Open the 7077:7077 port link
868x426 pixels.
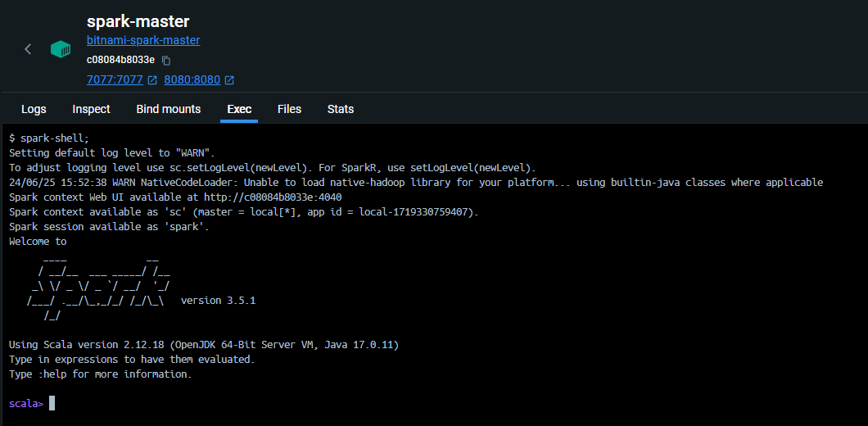(x=115, y=80)
